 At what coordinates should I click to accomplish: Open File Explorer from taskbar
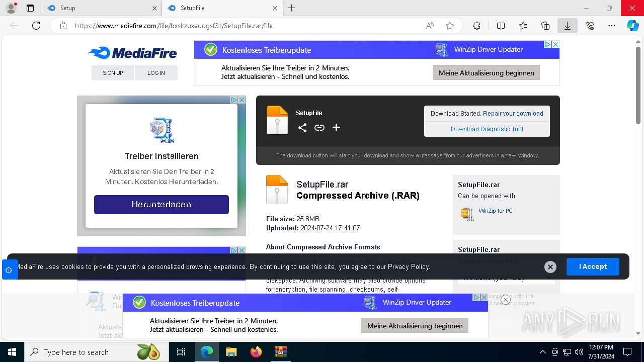click(231, 352)
